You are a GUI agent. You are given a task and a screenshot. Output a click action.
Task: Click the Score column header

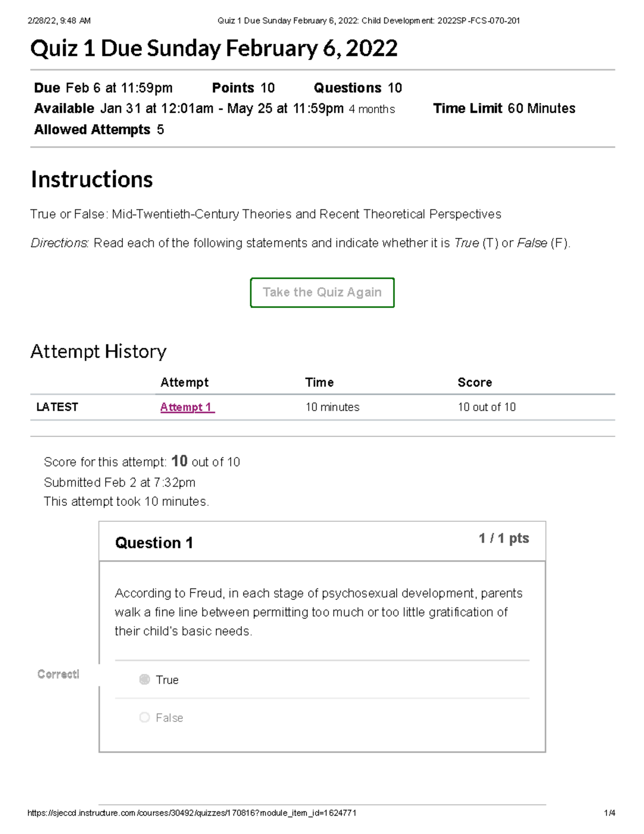[x=474, y=382]
